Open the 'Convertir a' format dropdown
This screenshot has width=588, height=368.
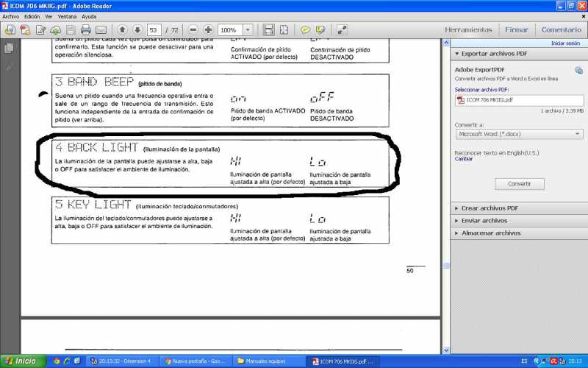(519, 134)
